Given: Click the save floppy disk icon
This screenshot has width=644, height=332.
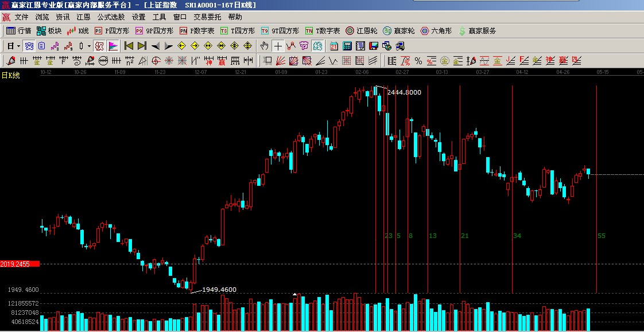Looking at the screenshot, I should (x=374, y=46).
